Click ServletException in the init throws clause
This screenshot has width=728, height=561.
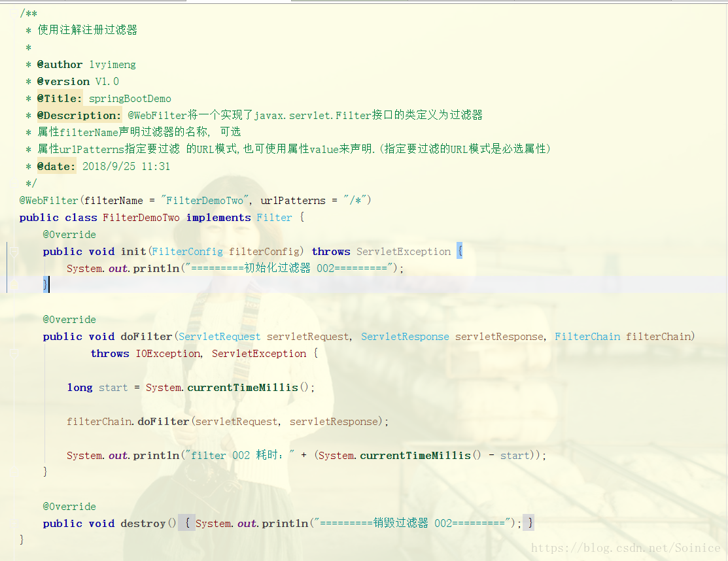(x=404, y=252)
